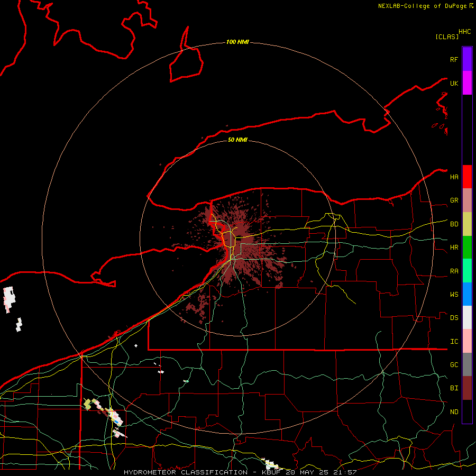This screenshot has height=476, width=476.
Task: Click the KBUF radar site identifier
Action: click(271, 472)
